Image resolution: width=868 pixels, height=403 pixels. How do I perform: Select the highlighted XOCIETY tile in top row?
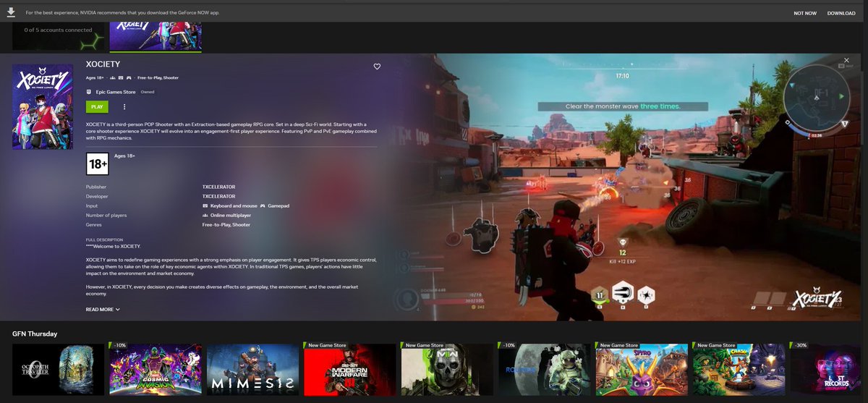[156, 36]
